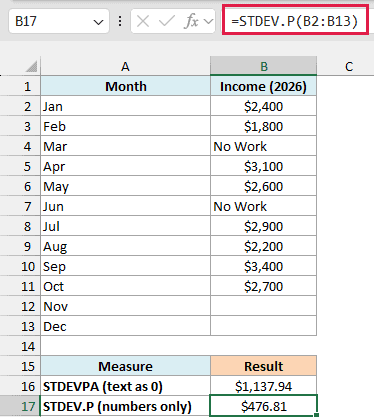Select the Jan cell

125,106
